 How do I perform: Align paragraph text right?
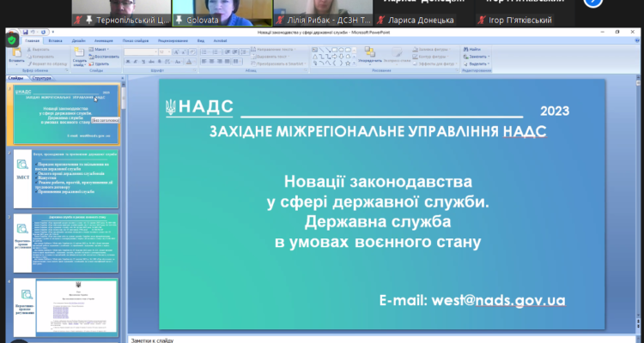click(x=220, y=62)
